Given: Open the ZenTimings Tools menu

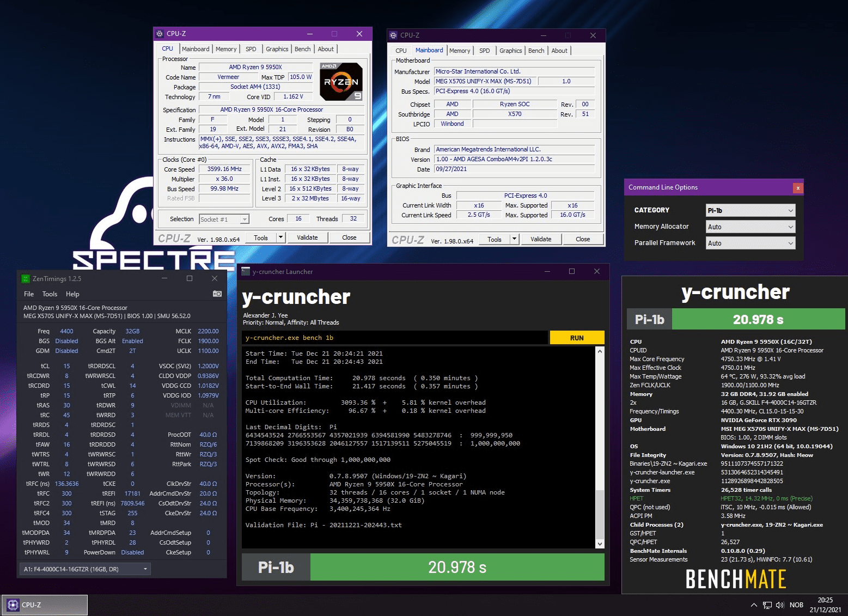Looking at the screenshot, I should pyautogui.click(x=50, y=294).
